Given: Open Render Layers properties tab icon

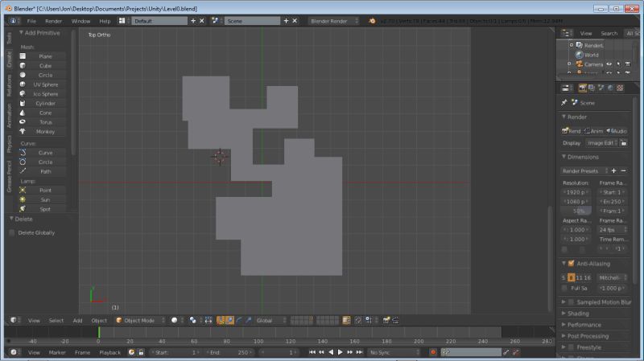Looking at the screenshot, I should 592,88.
